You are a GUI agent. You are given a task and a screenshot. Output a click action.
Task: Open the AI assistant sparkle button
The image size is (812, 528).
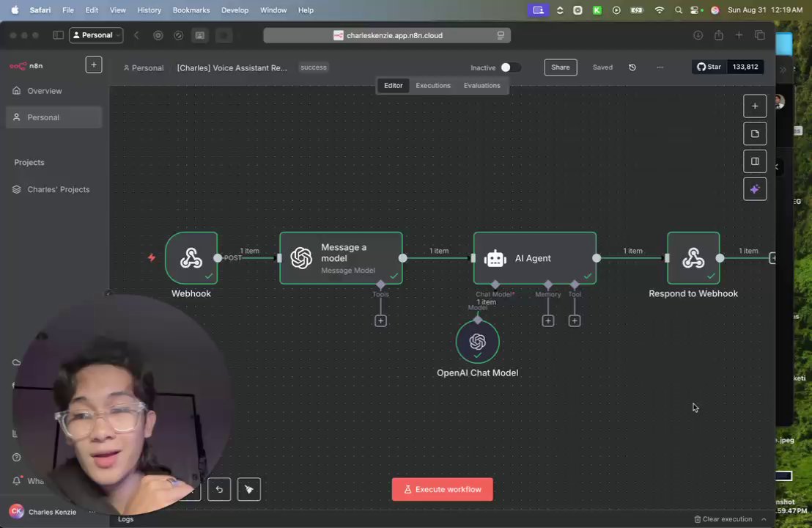click(755, 189)
